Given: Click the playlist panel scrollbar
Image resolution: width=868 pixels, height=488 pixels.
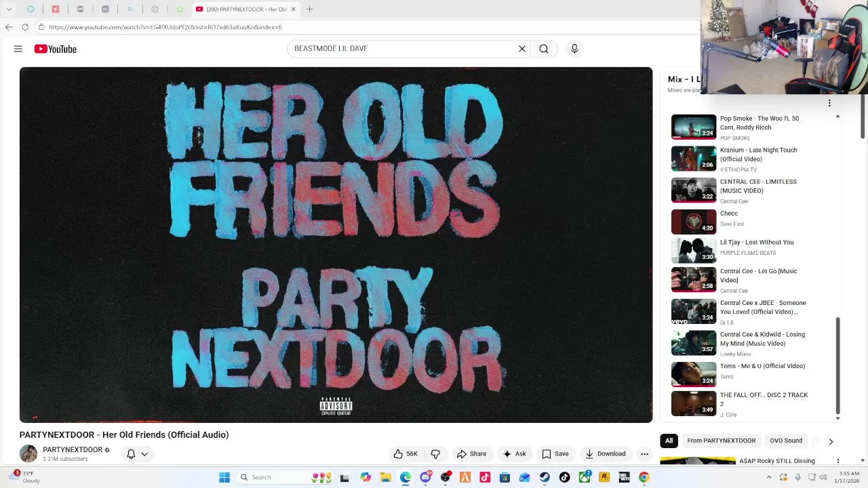Looking at the screenshot, I should (837, 366).
